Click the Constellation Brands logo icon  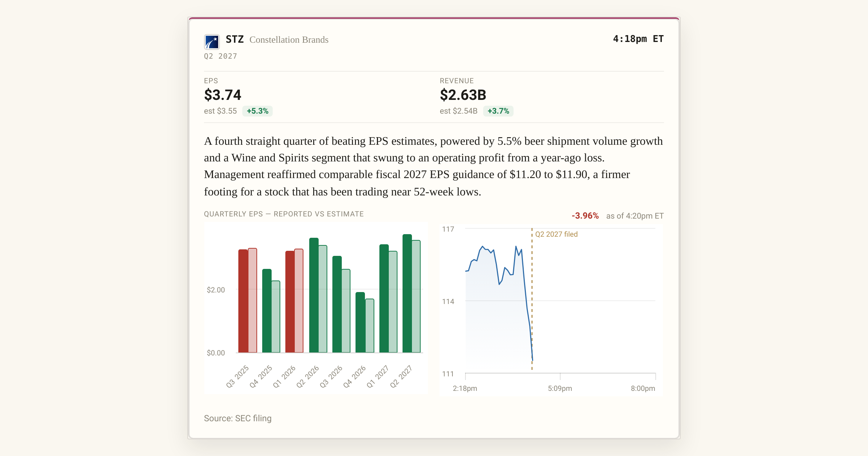(x=212, y=42)
